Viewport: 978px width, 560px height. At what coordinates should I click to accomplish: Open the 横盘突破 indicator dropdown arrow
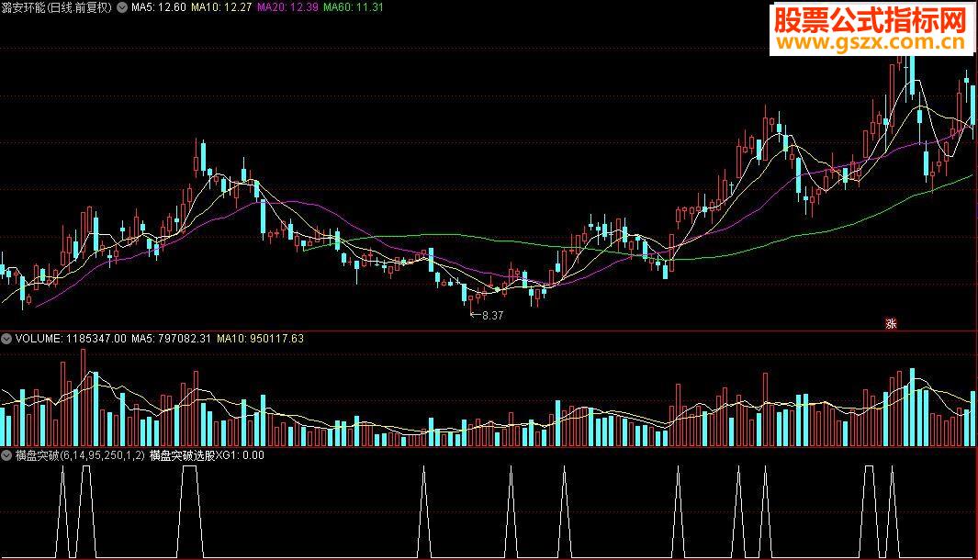tap(6, 455)
